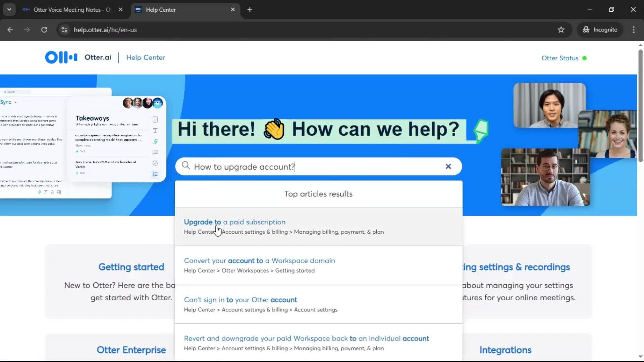
Task: Click the Otter.ai brand name text
Action: 98,57
